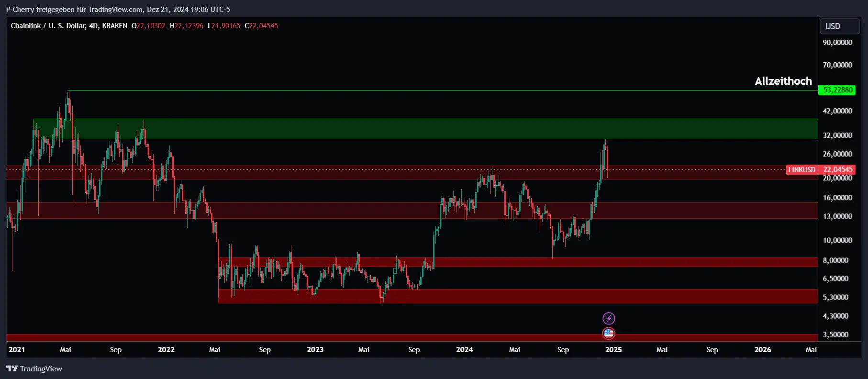Click the LINKUSD symbol price tag

coord(802,169)
